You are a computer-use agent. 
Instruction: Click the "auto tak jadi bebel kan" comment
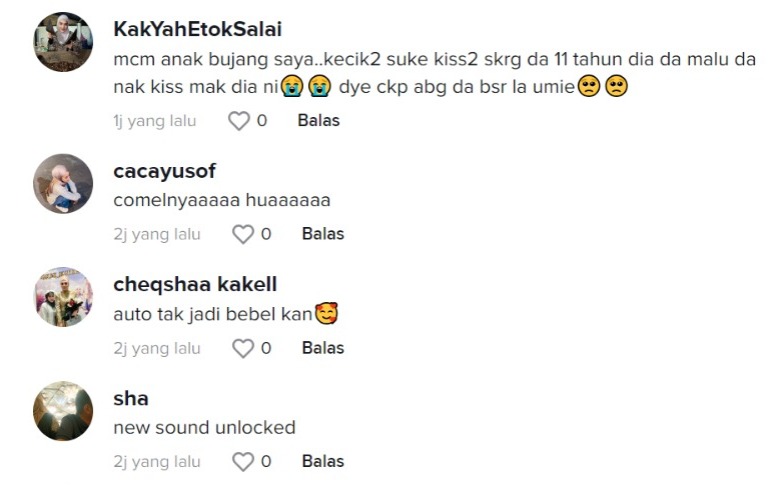coord(213,314)
